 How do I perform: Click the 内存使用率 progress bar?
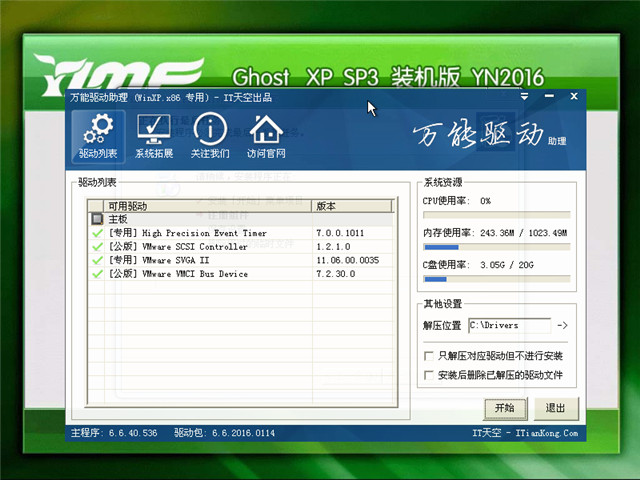pyautogui.click(x=497, y=247)
